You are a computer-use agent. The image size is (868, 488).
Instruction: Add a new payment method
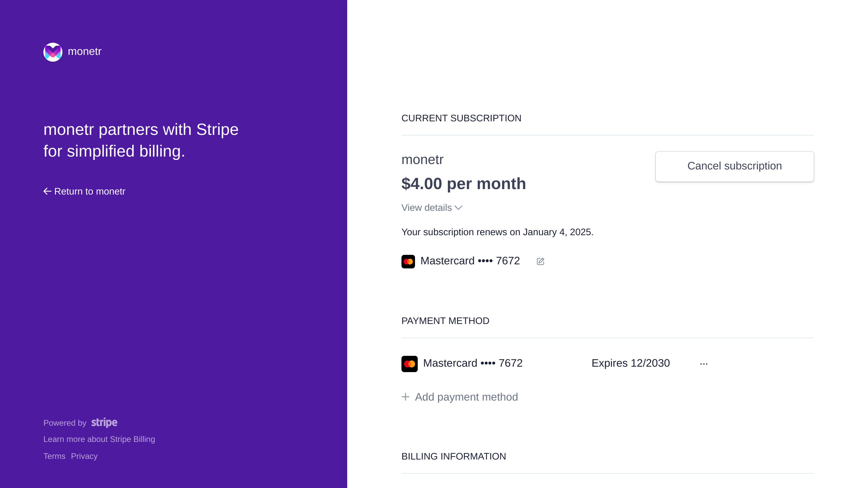click(x=460, y=397)
